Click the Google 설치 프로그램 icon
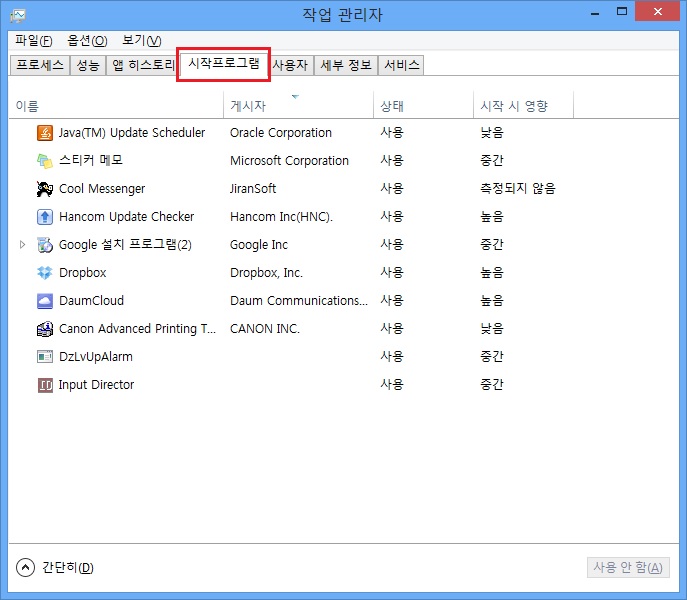 pos(45,245)
